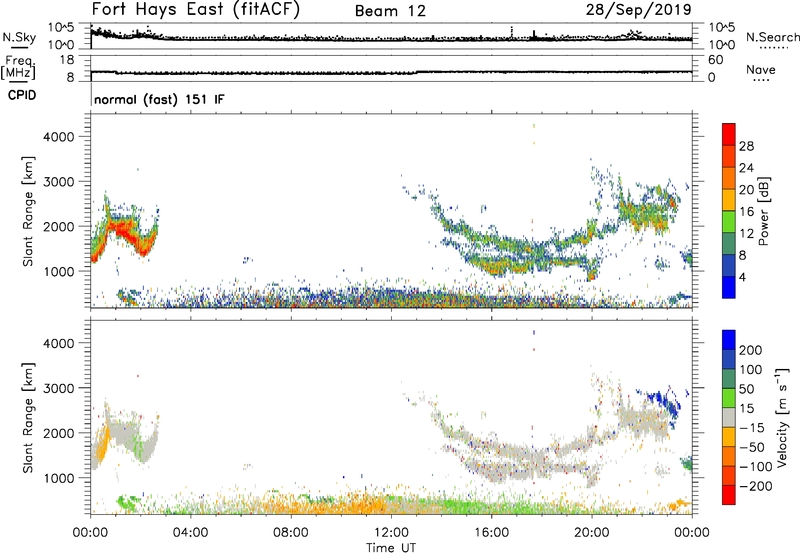The image size is (800, 554).
Task: Click the '4000' tick of the power plot
Action: 59,137
